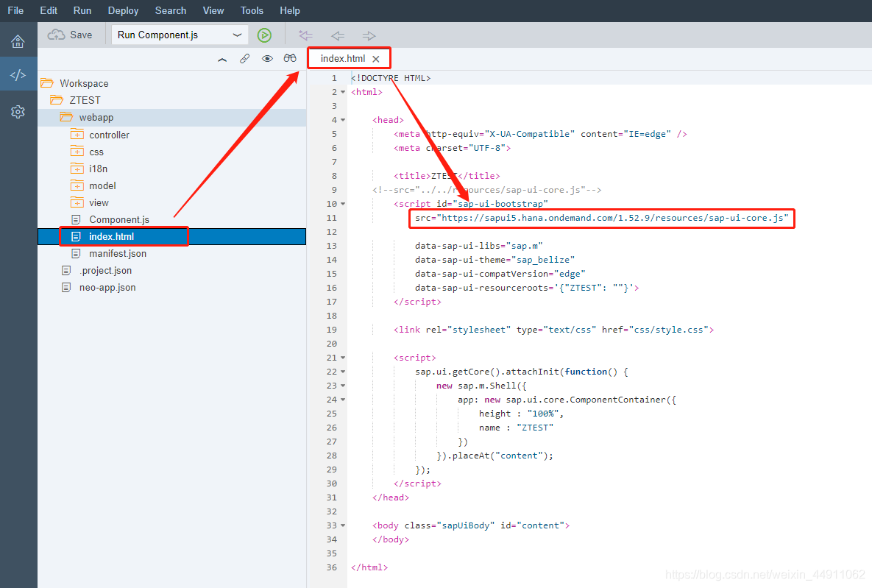The image size is (872, 588).
Task: Click data-sap-ui-theme="sap_belize" line
Action: pyautogui.click(x=495, y=260)
